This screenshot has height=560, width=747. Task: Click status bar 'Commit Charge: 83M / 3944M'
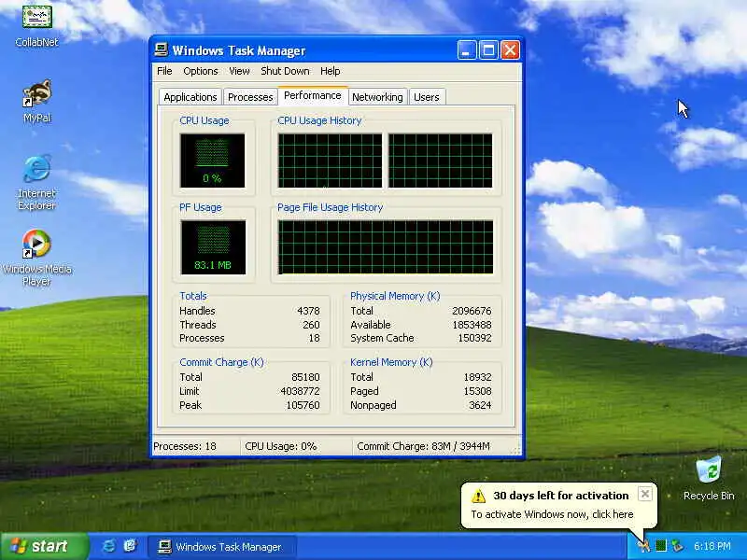click(423, 447)
